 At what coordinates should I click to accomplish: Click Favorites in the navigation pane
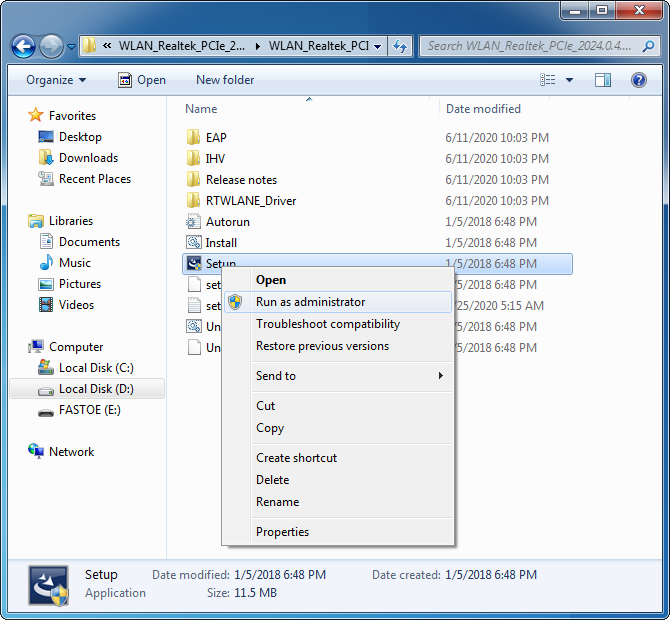coord(72,115)
